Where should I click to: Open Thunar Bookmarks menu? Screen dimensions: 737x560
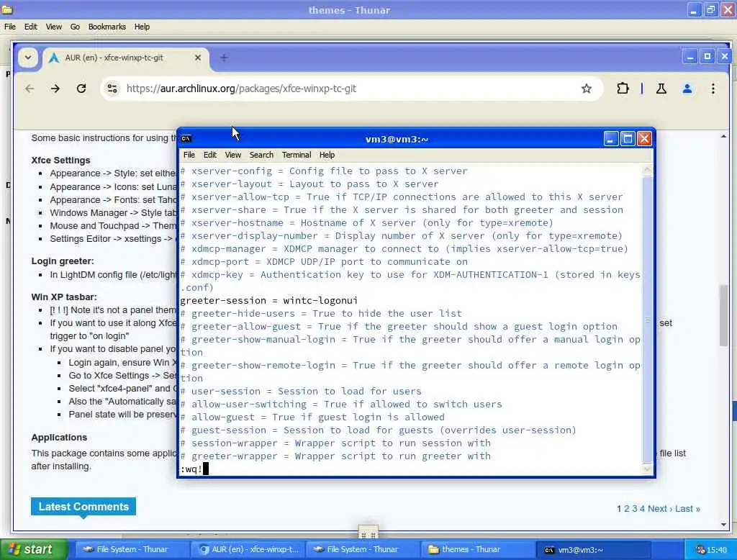click(107, 27)
